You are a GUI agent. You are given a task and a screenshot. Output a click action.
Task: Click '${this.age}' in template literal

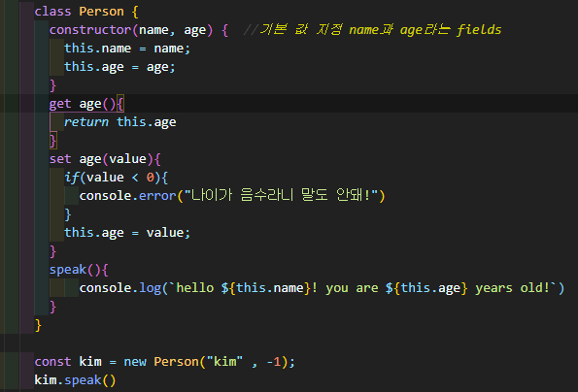426,288
